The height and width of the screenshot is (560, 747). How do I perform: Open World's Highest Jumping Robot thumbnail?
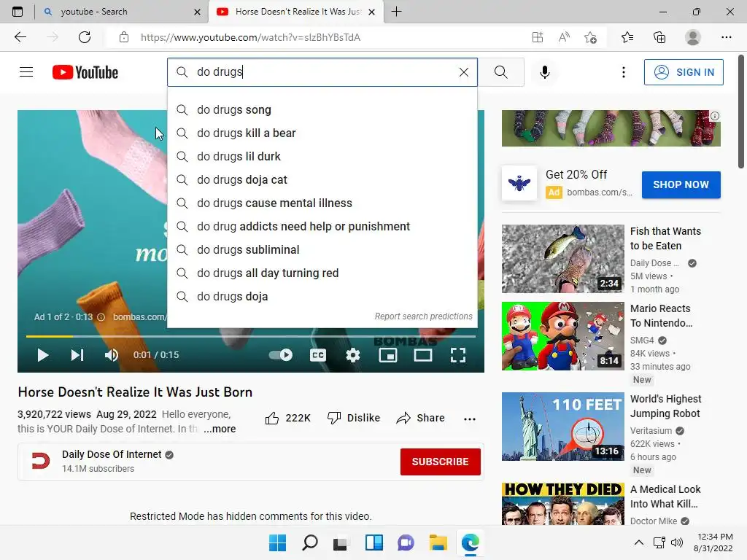click(562, 426)
